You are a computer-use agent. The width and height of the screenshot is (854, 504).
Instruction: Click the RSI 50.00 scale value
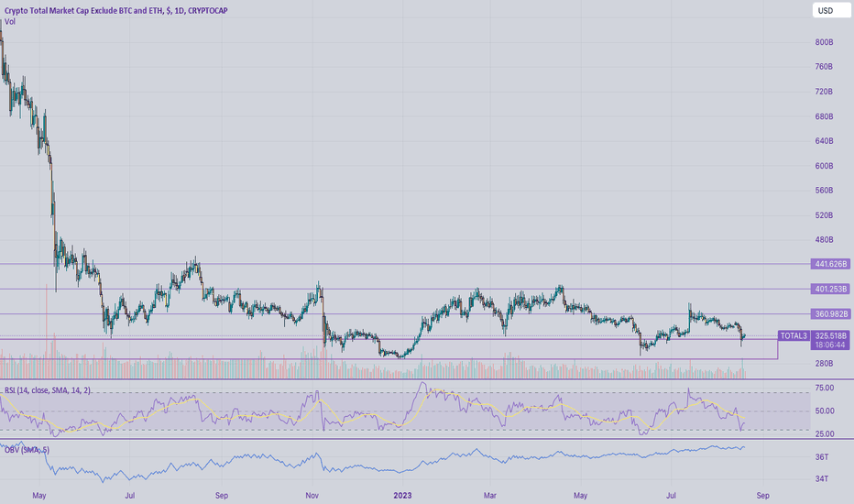coord(825,411)
